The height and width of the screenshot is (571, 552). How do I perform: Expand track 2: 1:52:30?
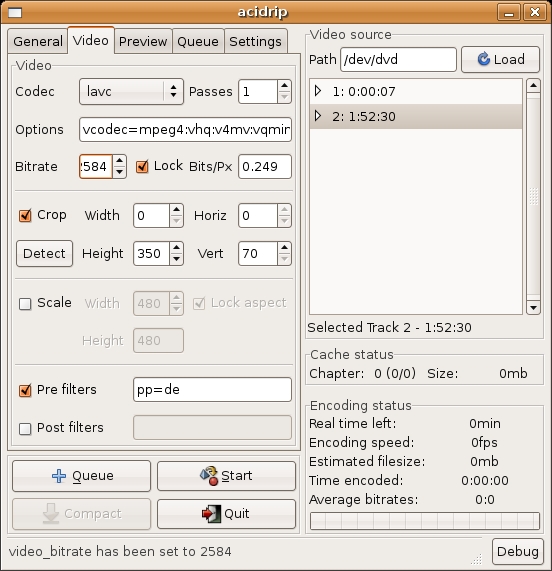pyautogui.click(x=318, y=116)
